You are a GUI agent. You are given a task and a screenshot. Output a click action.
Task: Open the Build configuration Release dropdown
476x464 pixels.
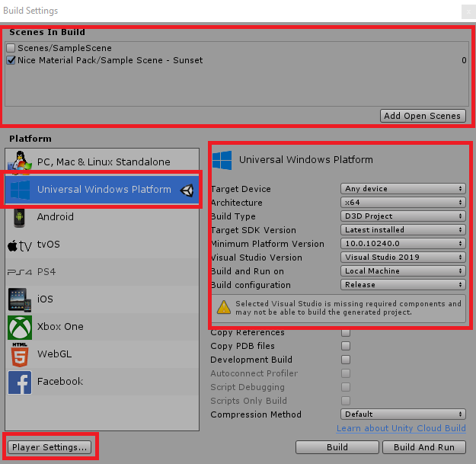[x=403, y=284]
